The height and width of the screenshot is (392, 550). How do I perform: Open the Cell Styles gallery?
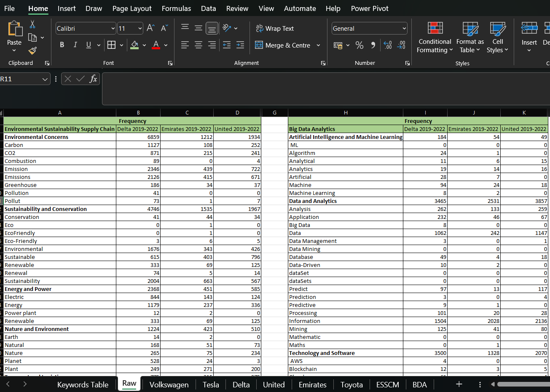[x=498, y=38]
